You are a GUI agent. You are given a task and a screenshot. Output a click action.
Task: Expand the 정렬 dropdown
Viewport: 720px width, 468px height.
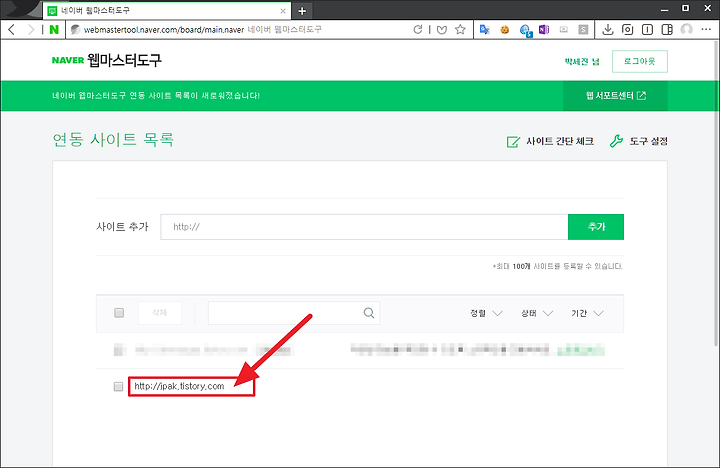click(x=486, y=313)
